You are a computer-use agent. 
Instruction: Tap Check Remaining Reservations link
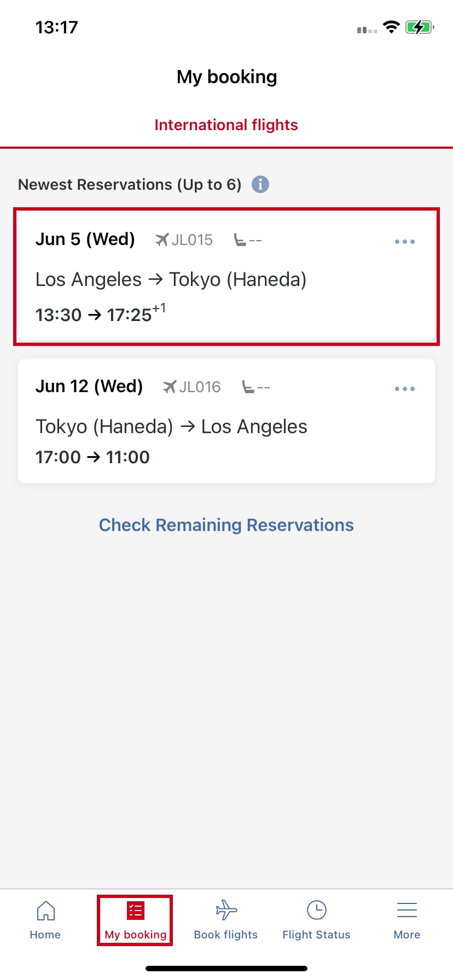226,525
